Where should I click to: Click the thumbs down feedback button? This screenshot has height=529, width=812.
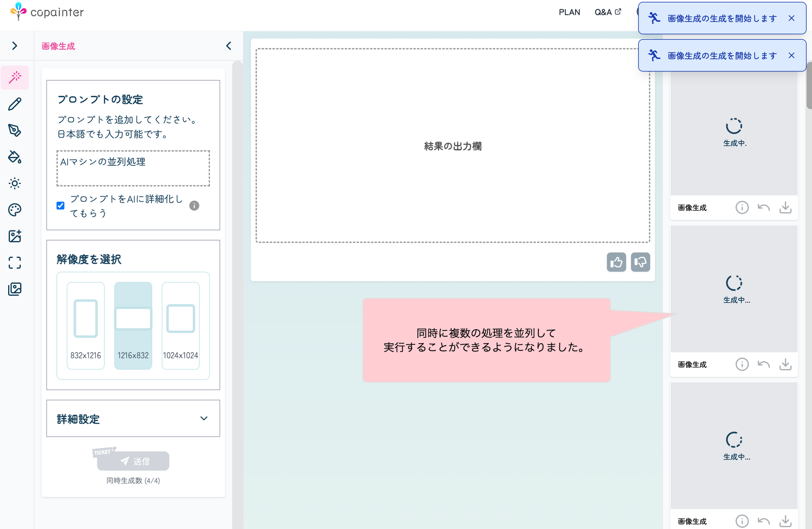coord(640,262)
